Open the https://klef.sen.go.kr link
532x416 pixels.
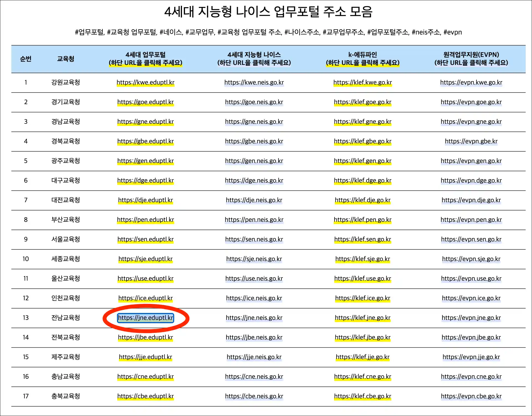tap(363, 239)
